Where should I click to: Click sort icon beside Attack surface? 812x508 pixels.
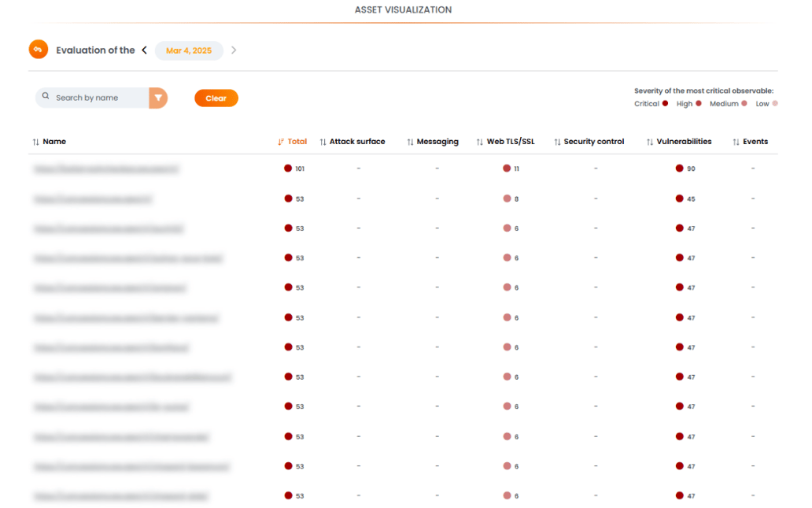click(323, 142)
